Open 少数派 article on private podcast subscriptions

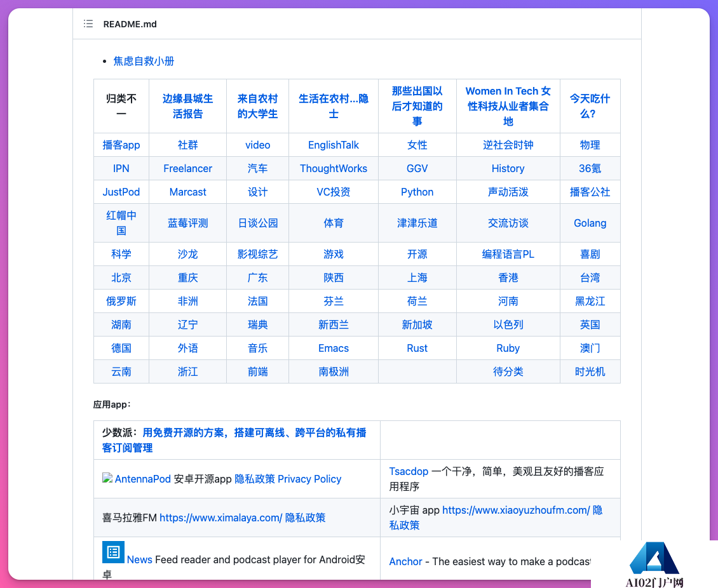(234, 440)
